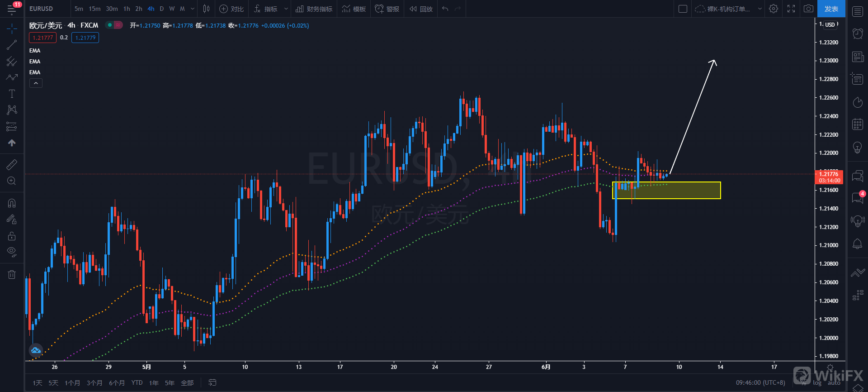
Task: Toggle auto scale
Action: click(834, 383)
